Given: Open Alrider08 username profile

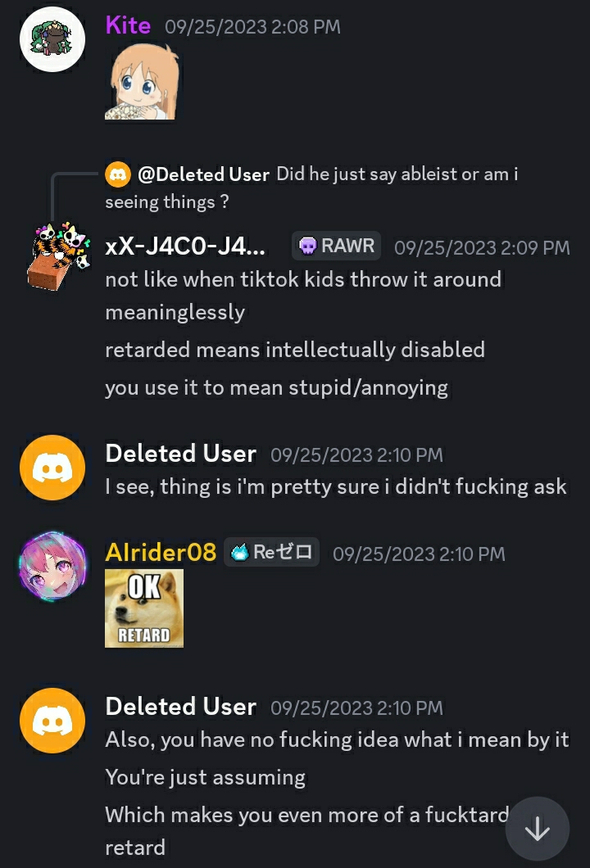Looking at the screenshot, I should click(161, 552).
